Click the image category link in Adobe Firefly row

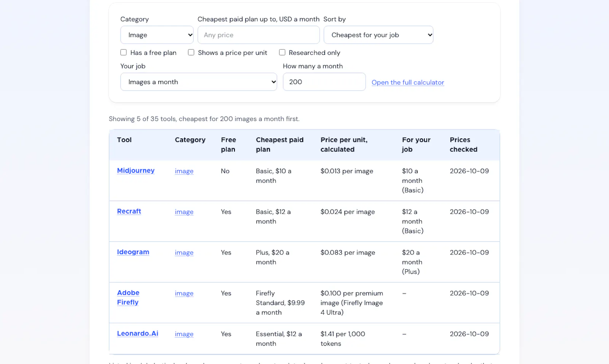coord(184,293)
